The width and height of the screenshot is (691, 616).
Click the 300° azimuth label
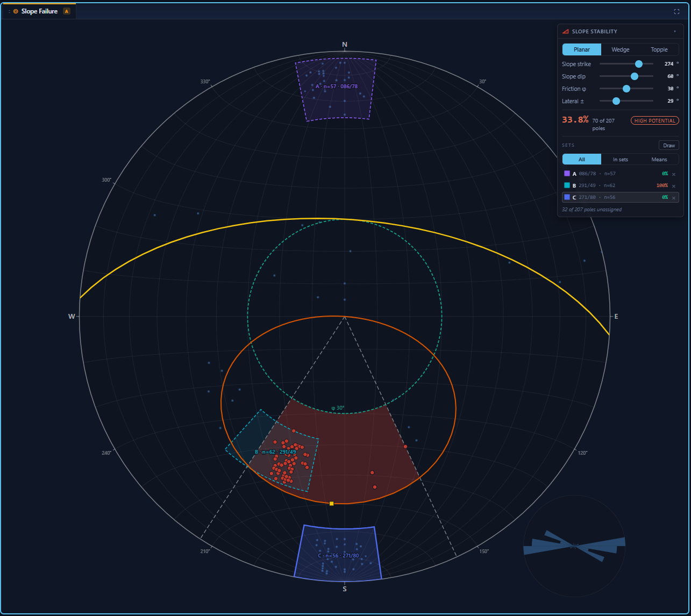106,180
